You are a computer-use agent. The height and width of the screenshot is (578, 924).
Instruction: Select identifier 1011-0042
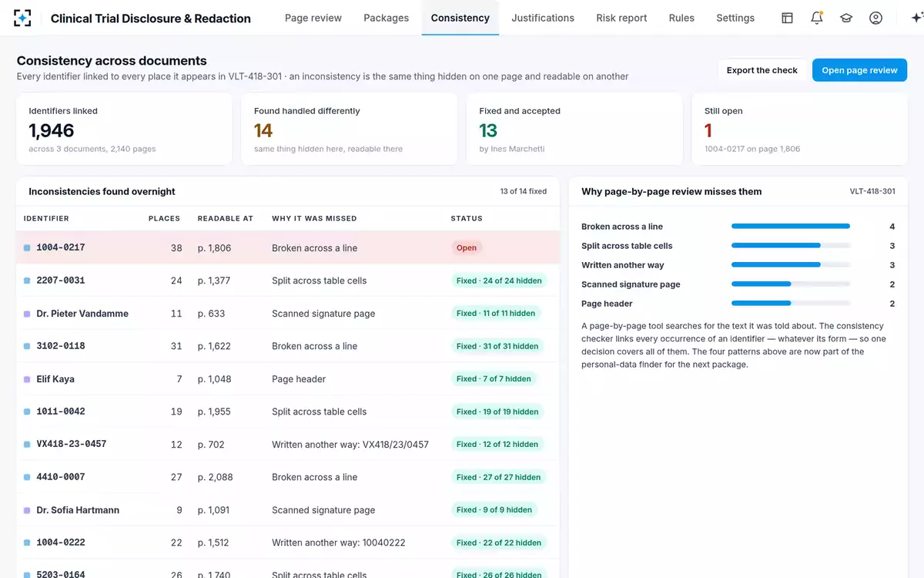(x=61, y=412)
